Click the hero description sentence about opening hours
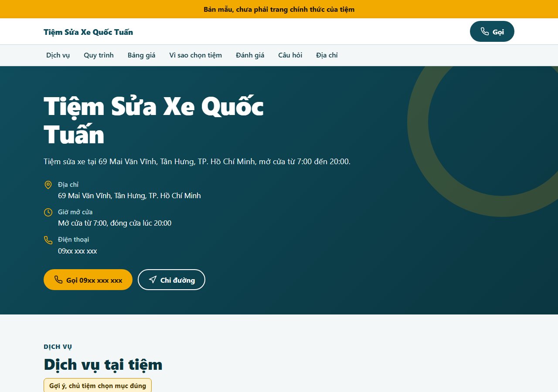The image size is (558, 392). coord(197,162)
